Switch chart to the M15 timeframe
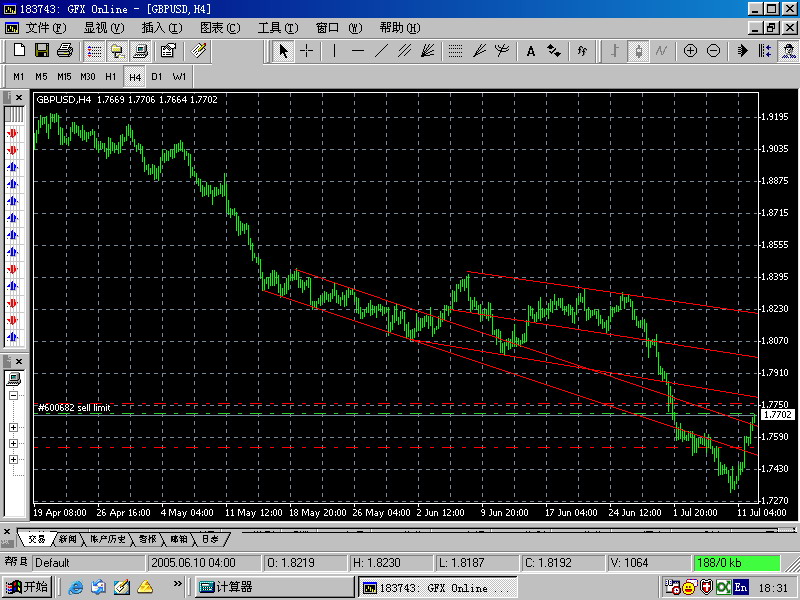Screen dimensions: 800x600 [x=64, y=76]
